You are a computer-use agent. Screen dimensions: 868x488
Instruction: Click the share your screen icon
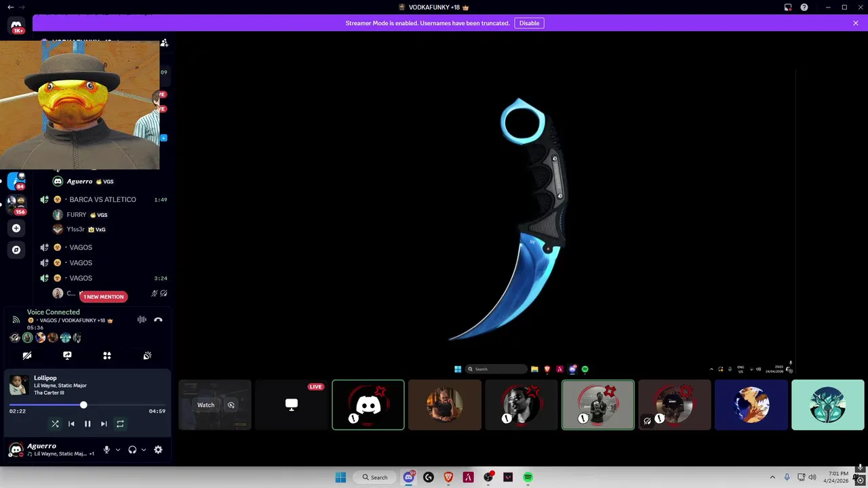67,355
